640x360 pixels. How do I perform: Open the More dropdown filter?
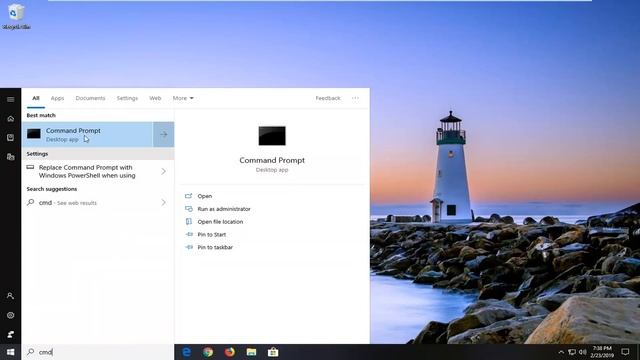pos(183,98)
